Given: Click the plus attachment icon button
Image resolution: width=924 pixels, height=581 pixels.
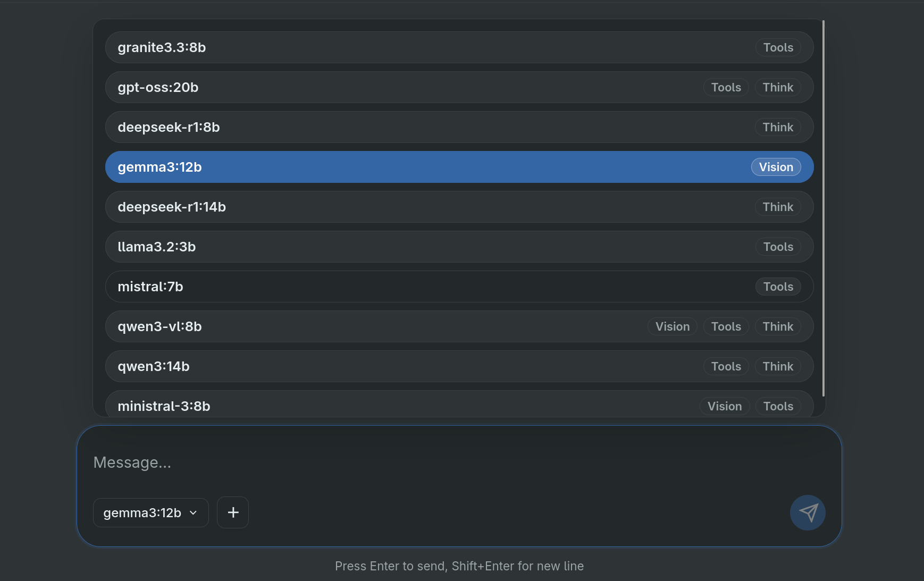Looking at the screenshot, I should click(x=233, y=512).
